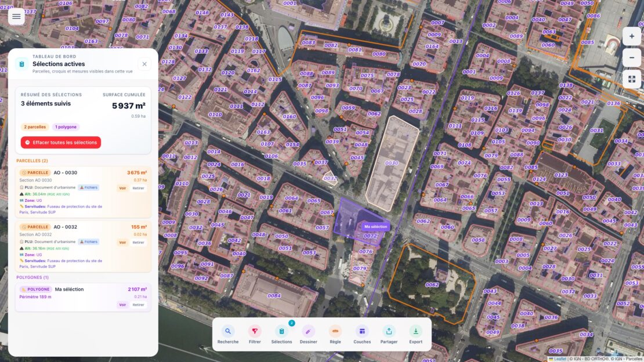Remove parcel AO - 0032 with Retirer
Viewport: 644px width, 362px height.
point(138,242)
